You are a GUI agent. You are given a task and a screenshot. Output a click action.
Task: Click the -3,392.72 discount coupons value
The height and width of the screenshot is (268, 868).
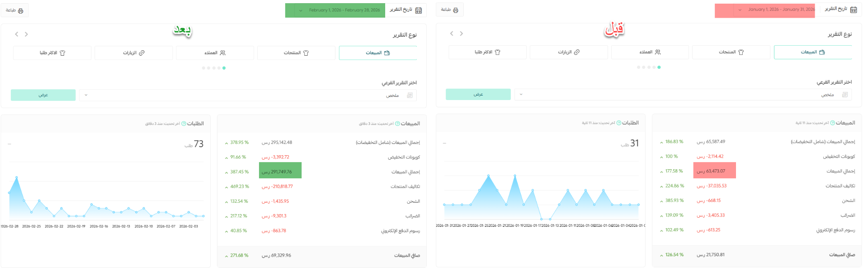coord(275,158)
